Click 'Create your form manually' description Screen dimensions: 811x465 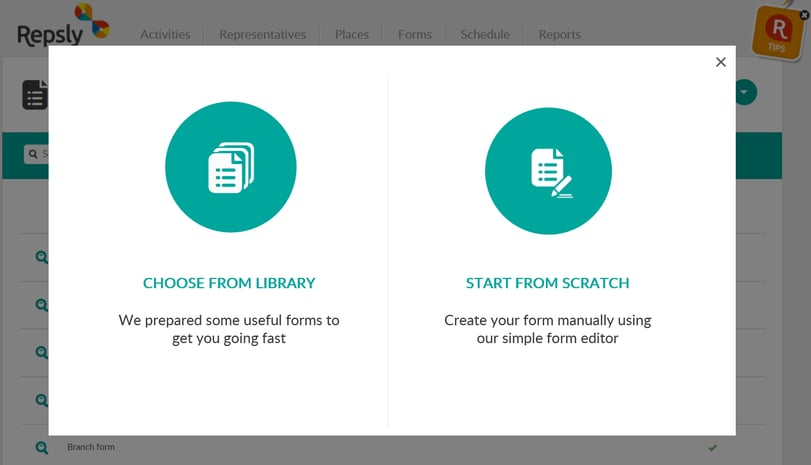click(x=548, y=329)
